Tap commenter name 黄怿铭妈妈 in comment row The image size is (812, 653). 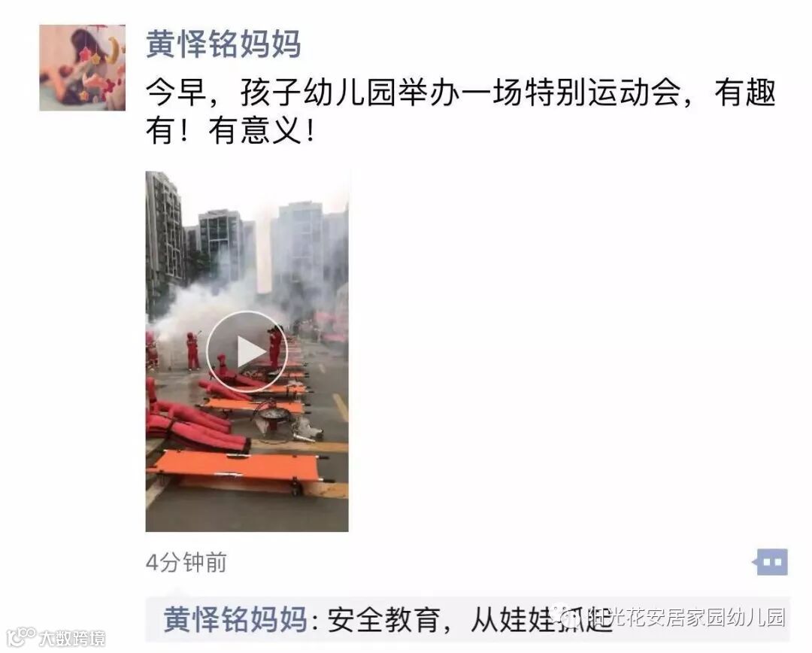click(x=235, y=619)
